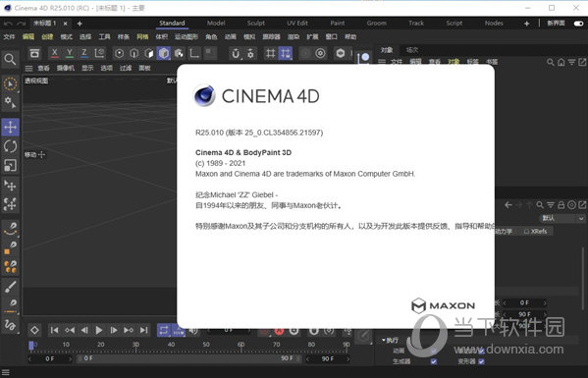This screenshot has height=378, width=588.
Task: Click home icon in object manager
Action: [561, 62]
